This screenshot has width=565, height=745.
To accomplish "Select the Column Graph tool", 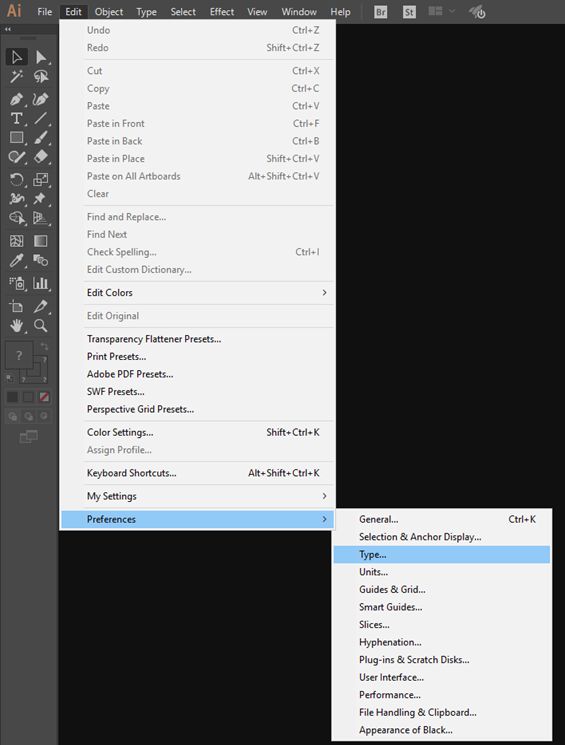I will 41,283.
